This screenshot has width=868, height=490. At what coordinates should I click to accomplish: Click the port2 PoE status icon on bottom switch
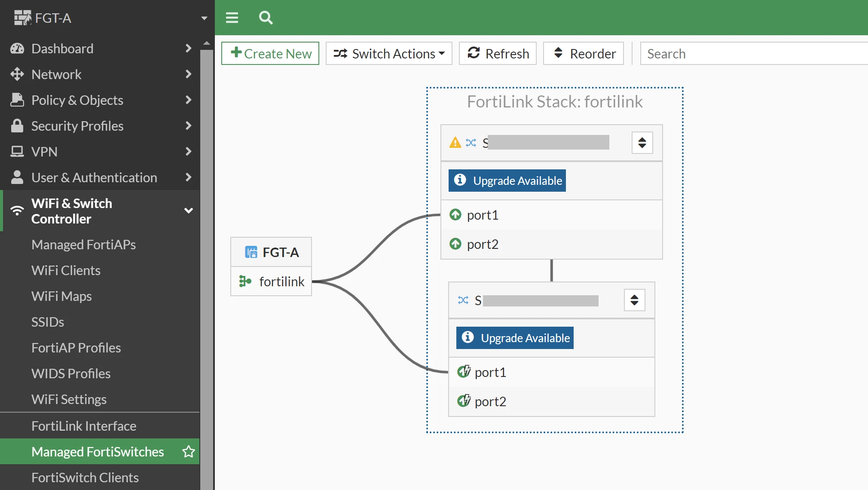[464, 401]
